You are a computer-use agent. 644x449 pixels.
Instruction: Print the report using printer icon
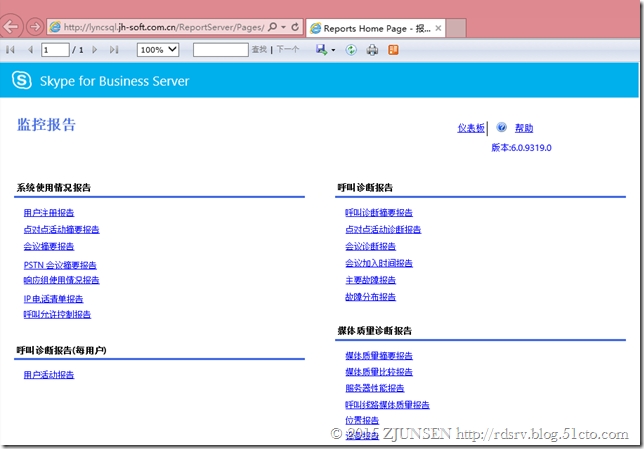(x=373, y=50)
